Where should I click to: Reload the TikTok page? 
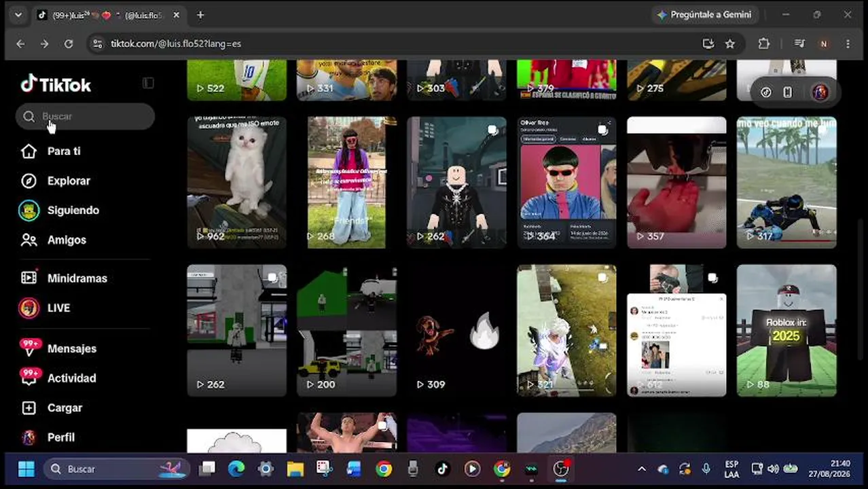point(69,43)
